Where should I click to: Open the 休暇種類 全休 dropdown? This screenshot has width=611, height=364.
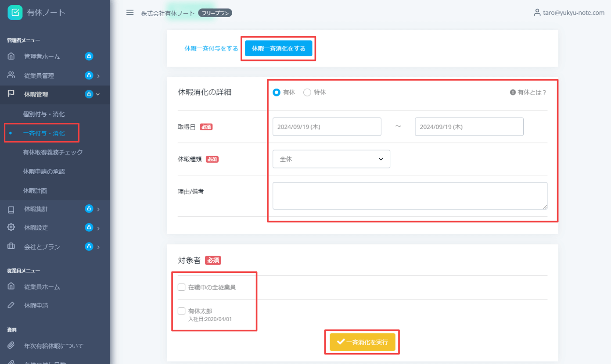[331, 159]
